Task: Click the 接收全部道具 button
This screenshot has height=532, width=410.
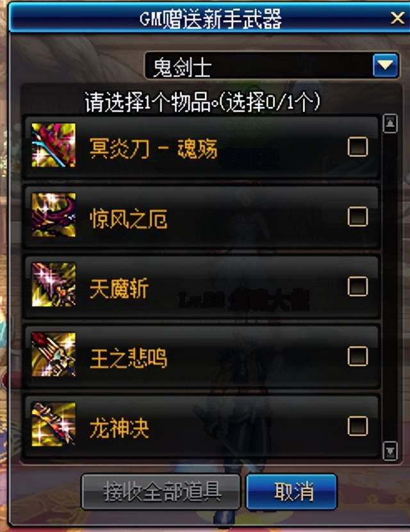Action: pos(161,492)
